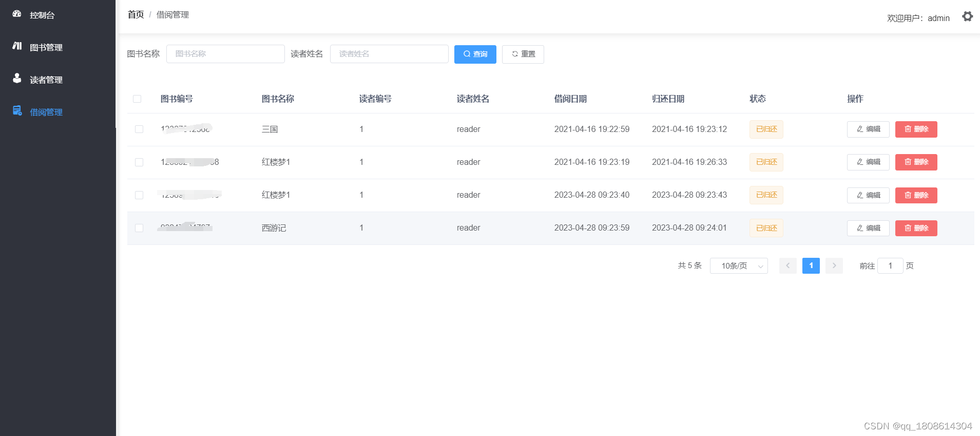The image size is (980, 436).
Task: Toggle the select-all checkbox in table header
Action: pos(137,99)
